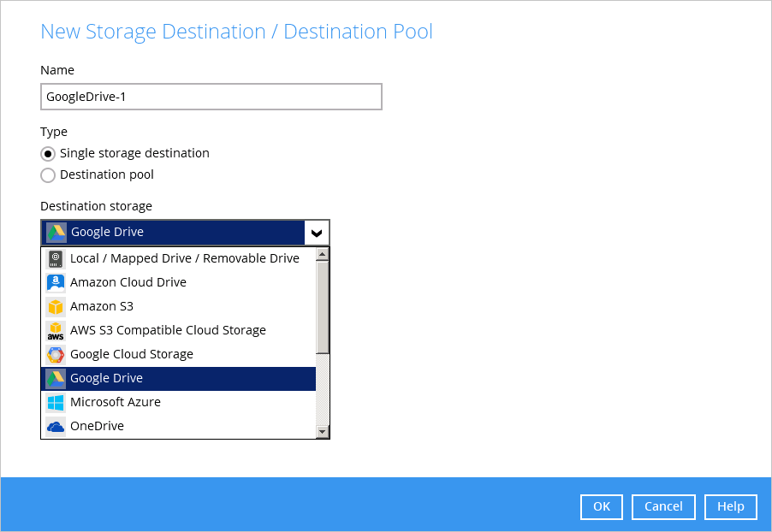772x532 pixels.
Task: Choose the Microsoft Azure list entry
Action: (178, 402)
